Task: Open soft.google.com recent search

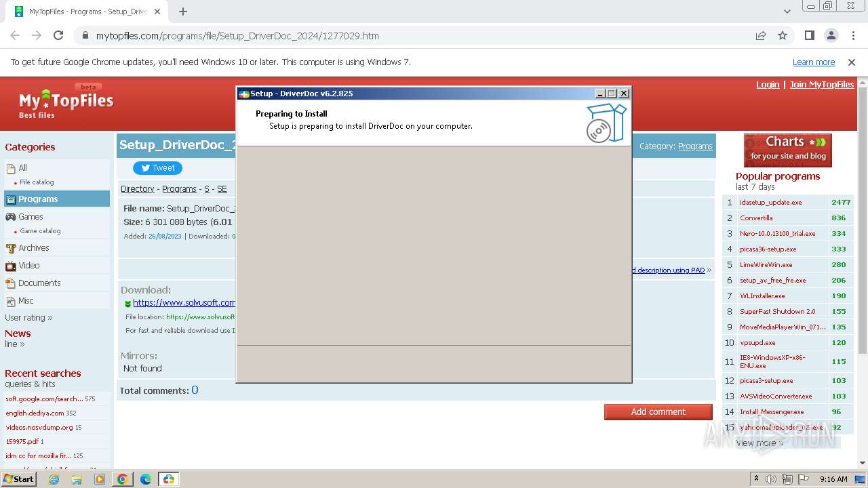Action: (44, 399)
